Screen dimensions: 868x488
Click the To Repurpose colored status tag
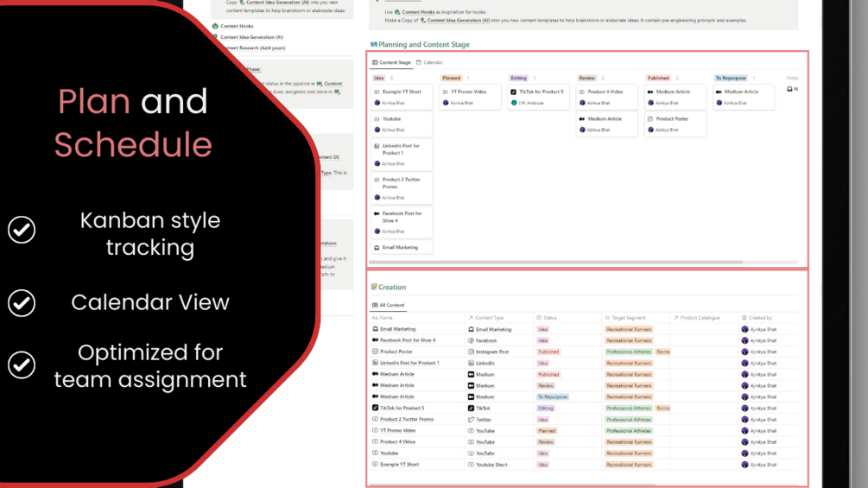pyautogui.click(x=553, y=396)
